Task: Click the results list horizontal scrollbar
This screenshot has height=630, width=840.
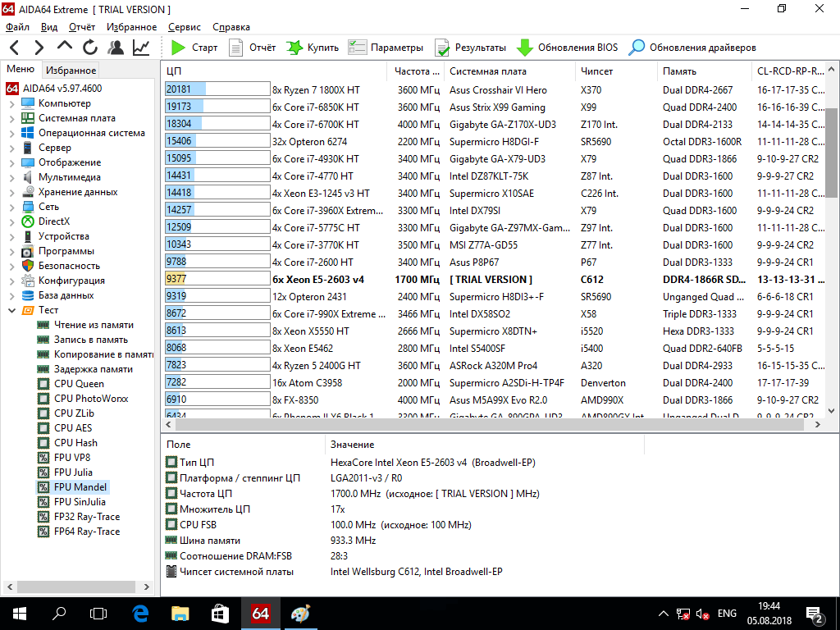Action: pyautogui.click(x=490, y=424)
